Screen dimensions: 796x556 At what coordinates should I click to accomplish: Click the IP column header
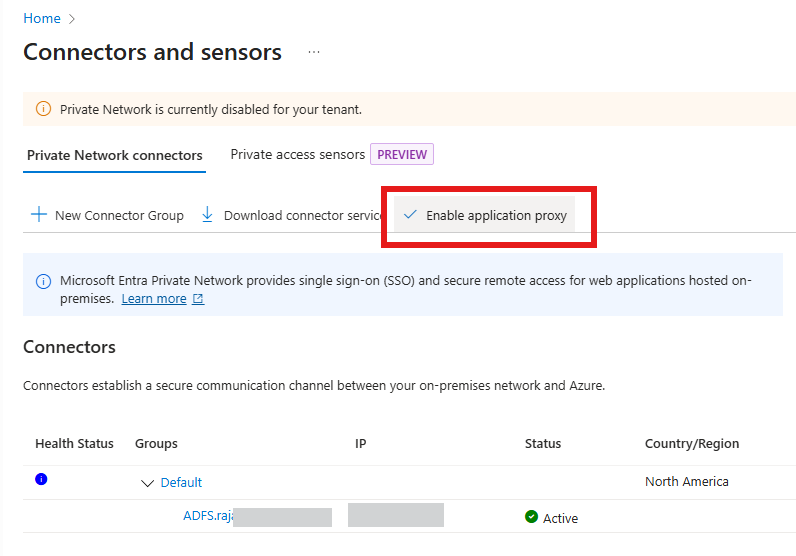pyautogui.click(x=360, y=443)
